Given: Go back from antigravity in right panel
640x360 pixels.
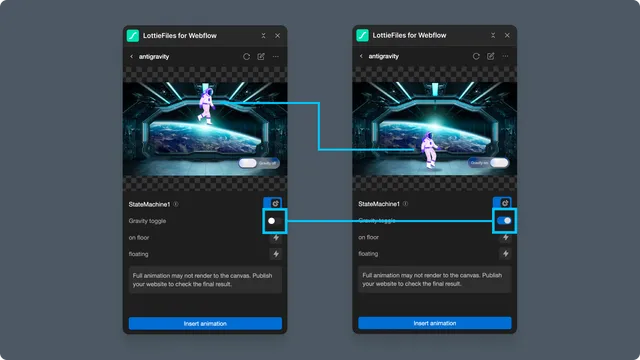Looking at the screenshot, I should [x=361, y=56].
